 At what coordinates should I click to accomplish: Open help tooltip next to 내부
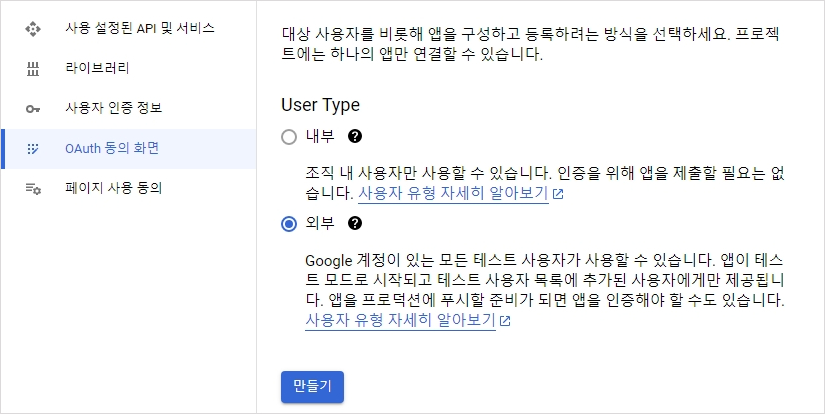click(x=354, y=136)
